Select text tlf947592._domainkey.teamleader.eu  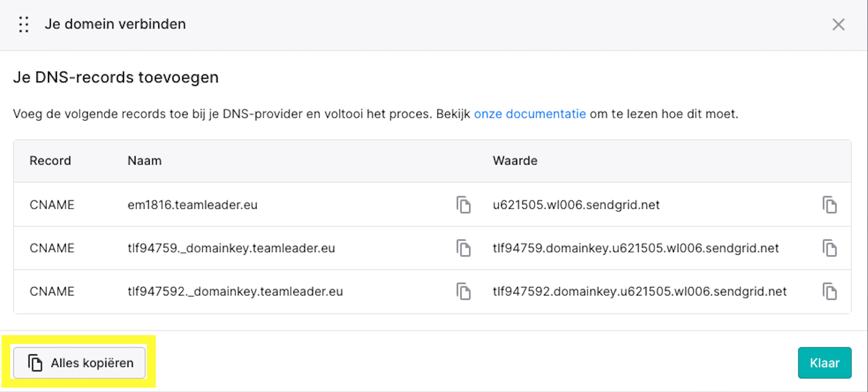235,292
